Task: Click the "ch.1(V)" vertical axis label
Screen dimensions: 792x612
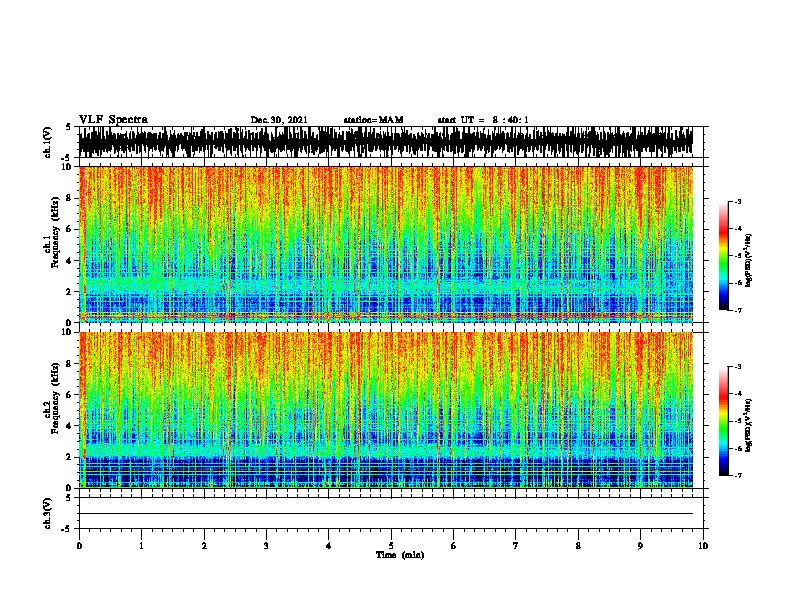Action: pyautogui.click(x=48, y=142)
